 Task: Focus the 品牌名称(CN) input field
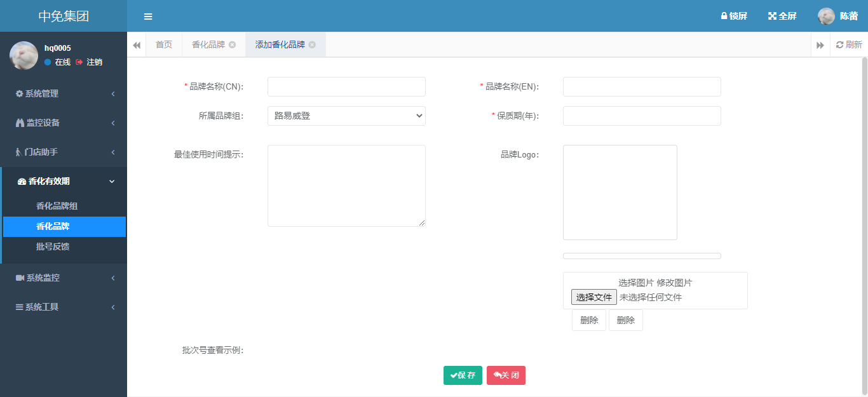pyautogui.click(x=346, y=86)
